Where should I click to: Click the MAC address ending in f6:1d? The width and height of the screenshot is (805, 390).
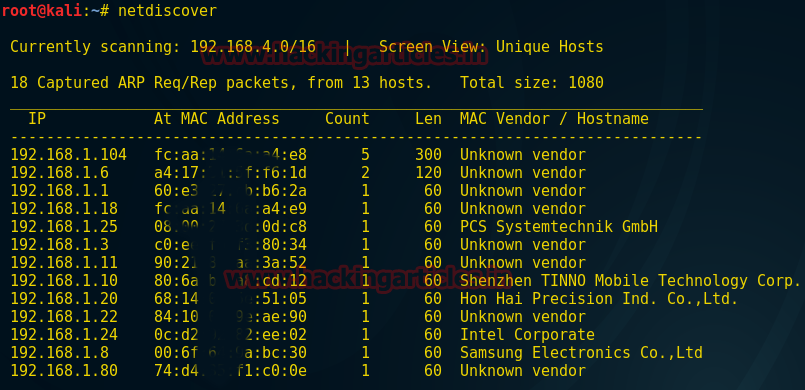(x=231, y=173)
